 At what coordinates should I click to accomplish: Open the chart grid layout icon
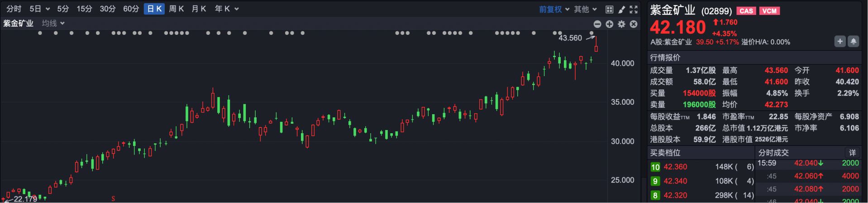tap(610, 9)
